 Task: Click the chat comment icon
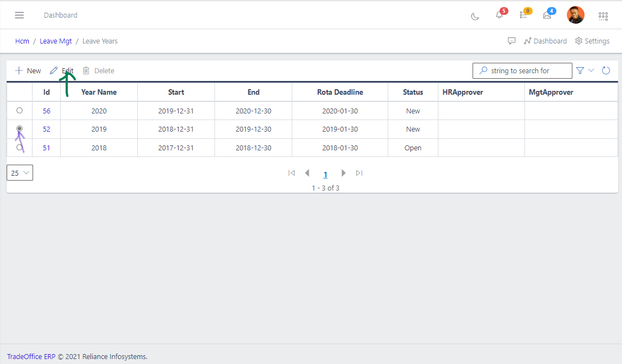tap(512, 41)
